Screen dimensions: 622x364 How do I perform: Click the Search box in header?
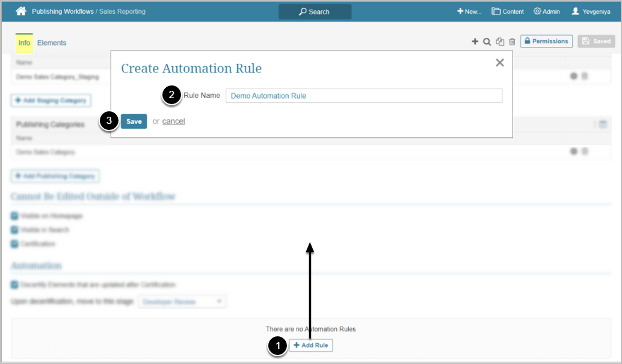click(315, 12)
